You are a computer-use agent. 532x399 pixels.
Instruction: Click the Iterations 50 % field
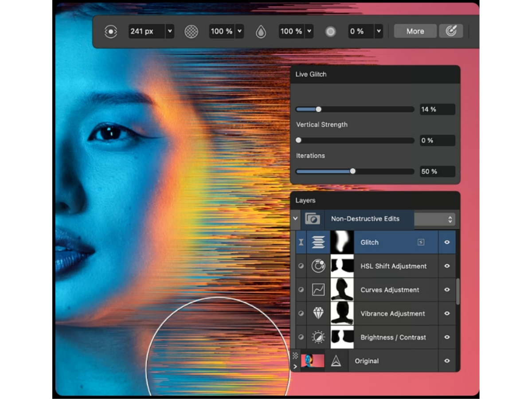click(438, 171)
